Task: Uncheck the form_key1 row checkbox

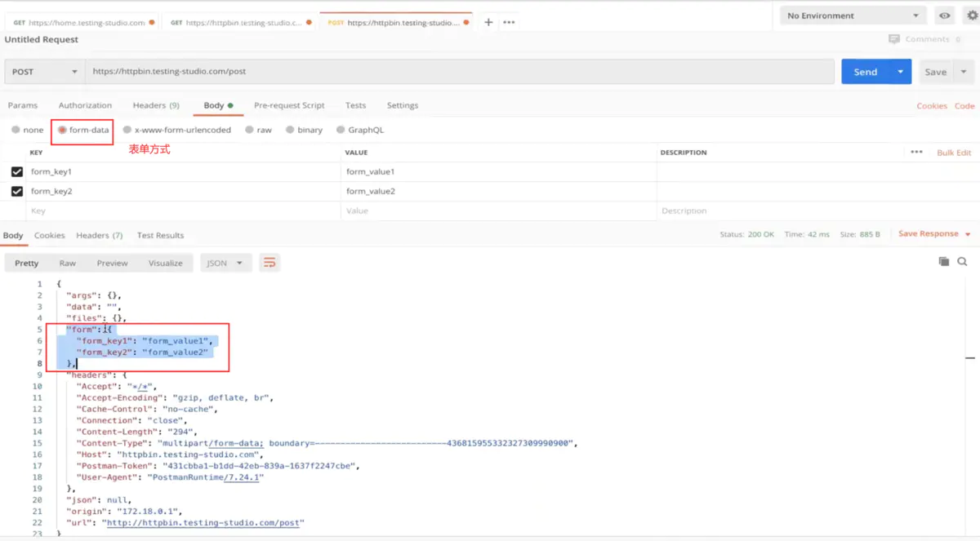Action: click(x=18, y=171)
